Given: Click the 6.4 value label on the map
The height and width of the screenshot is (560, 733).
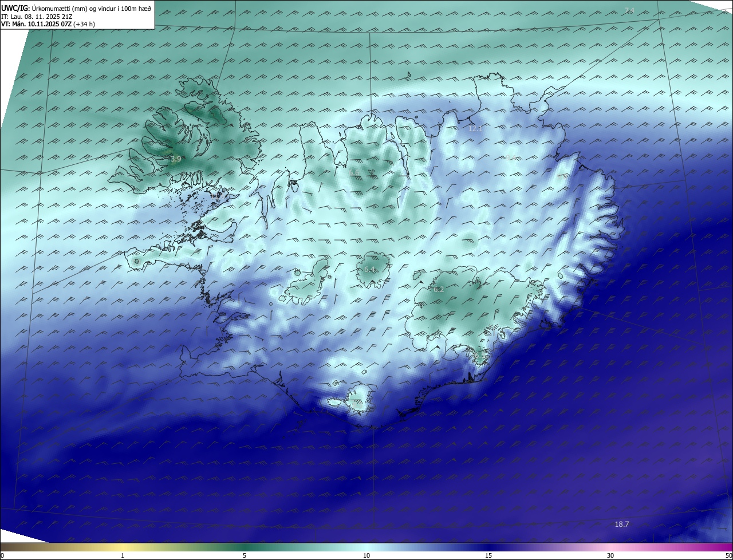Looking at the screenshot, I should (369, 269).
